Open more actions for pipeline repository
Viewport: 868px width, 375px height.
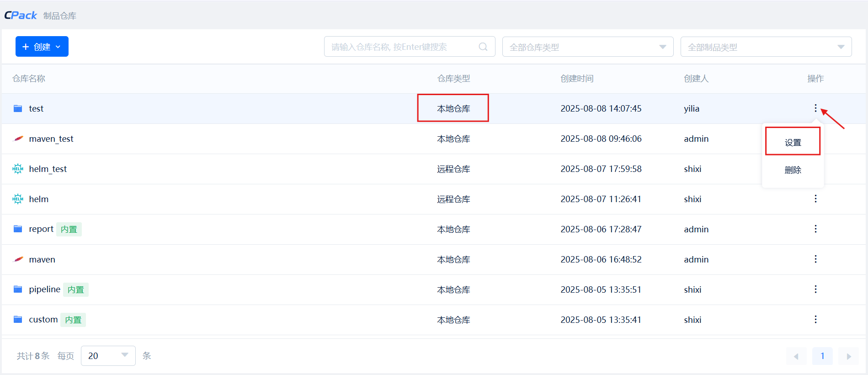coord(815,289)
